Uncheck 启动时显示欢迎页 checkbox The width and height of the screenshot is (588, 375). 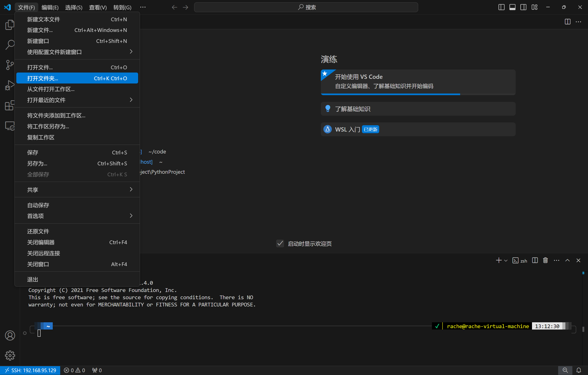tap(280, 243)
